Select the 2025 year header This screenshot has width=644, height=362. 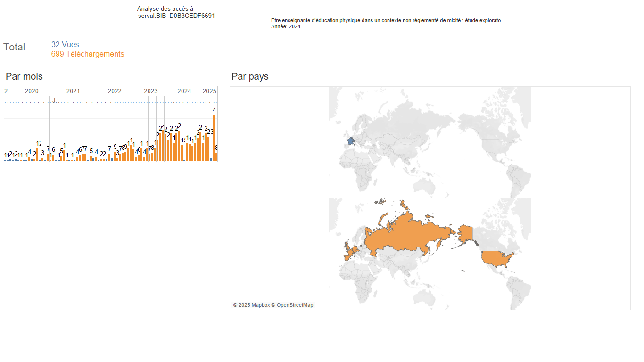pyautogui.click(x=209, y=91)
